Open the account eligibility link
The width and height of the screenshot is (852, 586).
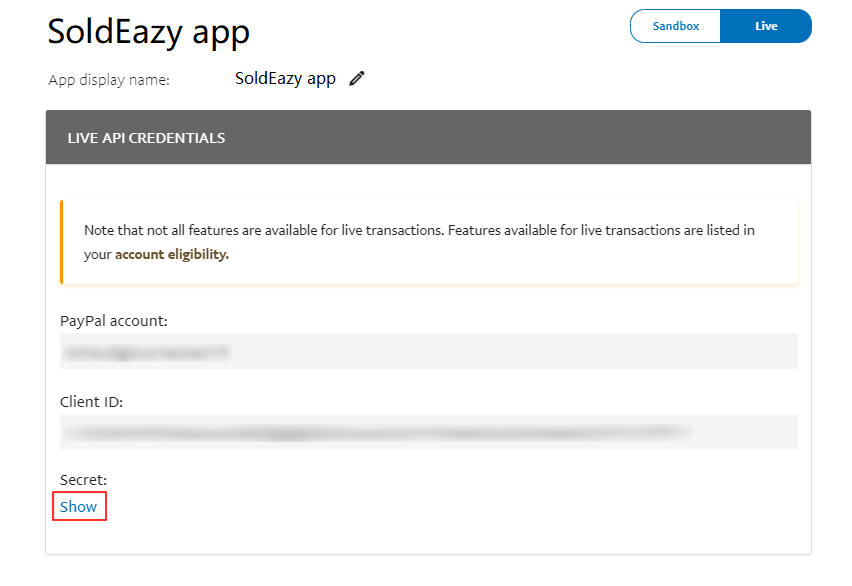tap(172, 254)
